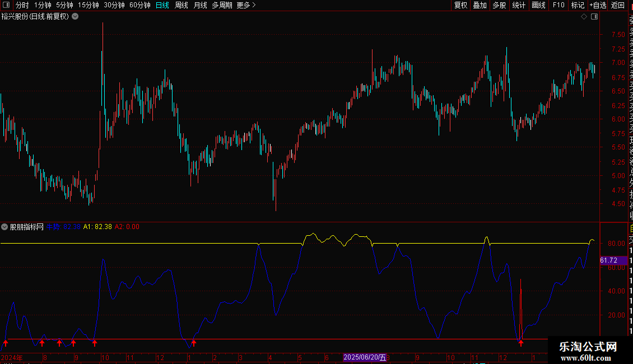
Task: Click the 裕兴股份(日线.前复权) chart title
Action: click(x=35, y=17)
